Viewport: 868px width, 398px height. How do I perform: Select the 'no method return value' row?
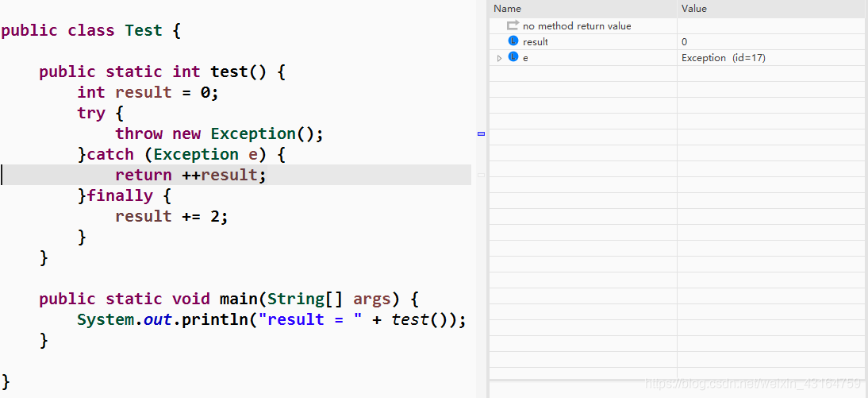coord(678,26)
